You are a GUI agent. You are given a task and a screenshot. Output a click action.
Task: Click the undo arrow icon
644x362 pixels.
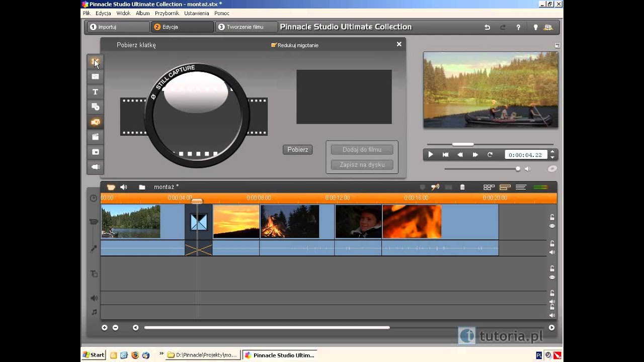click(487, 27)
